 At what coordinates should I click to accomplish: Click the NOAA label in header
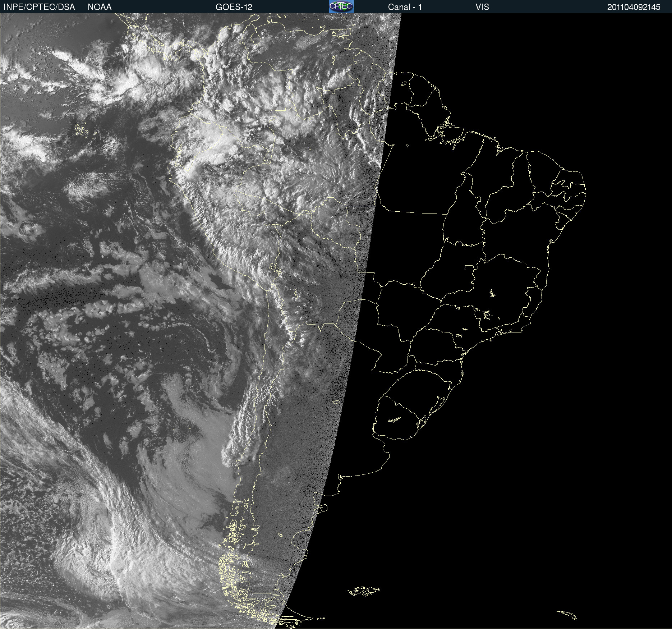100,7
